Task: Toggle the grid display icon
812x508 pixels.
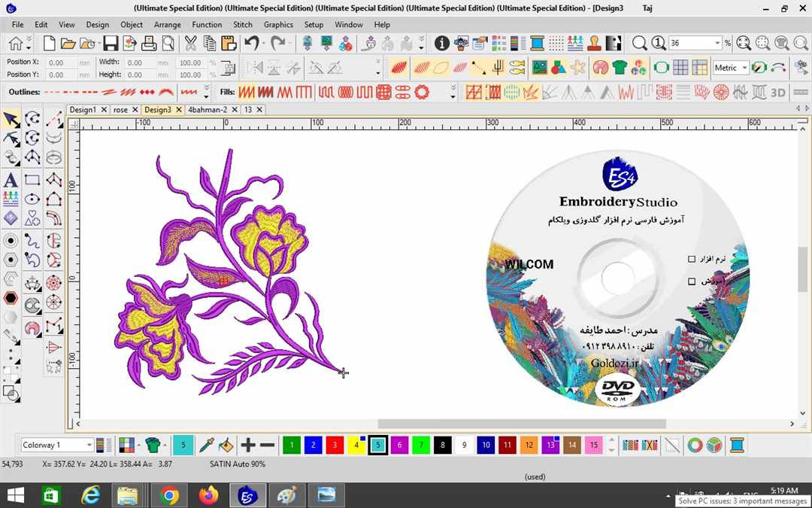Action: pos(680,68)
